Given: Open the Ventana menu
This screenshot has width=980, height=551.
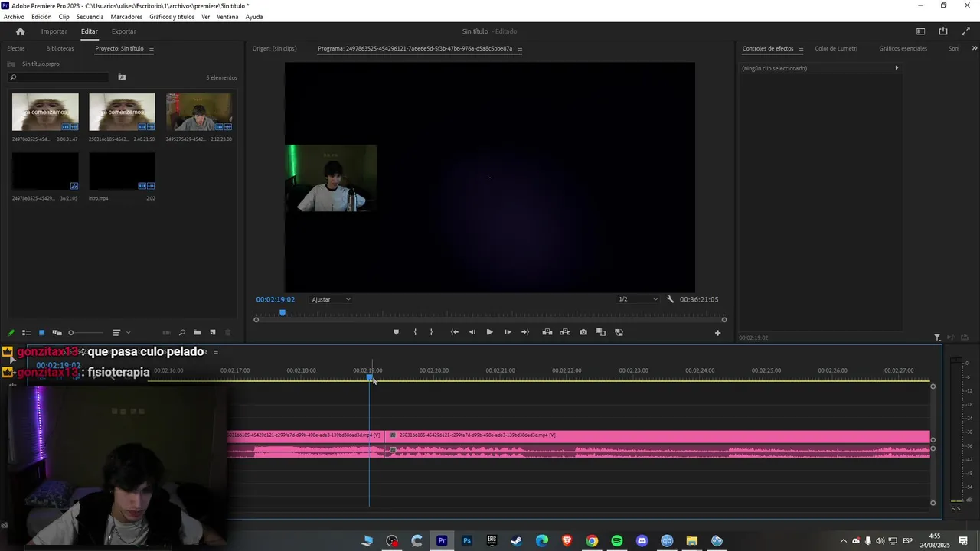Looking at the screenshot, I should [x=227, y=17].
